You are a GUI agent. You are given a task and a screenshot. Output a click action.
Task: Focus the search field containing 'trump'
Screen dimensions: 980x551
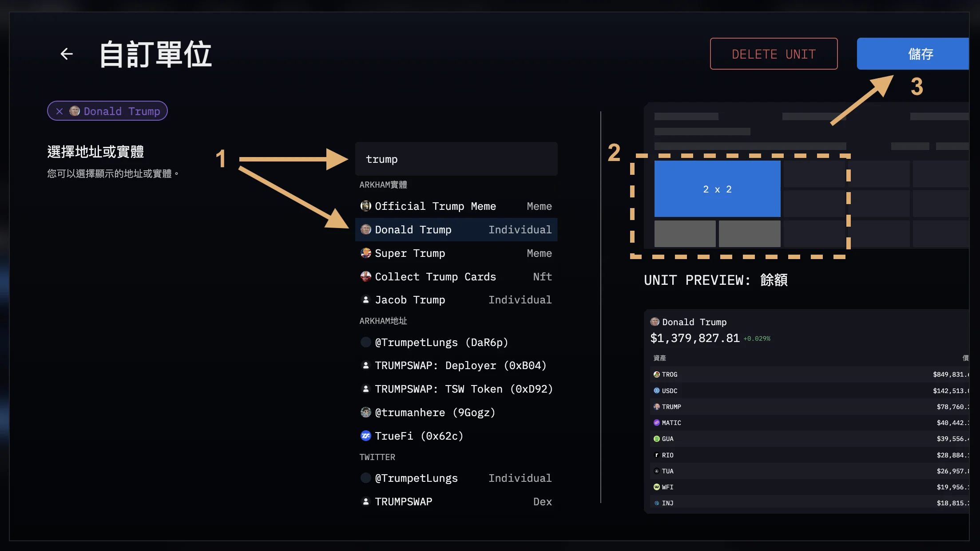(x=456, y=159)
